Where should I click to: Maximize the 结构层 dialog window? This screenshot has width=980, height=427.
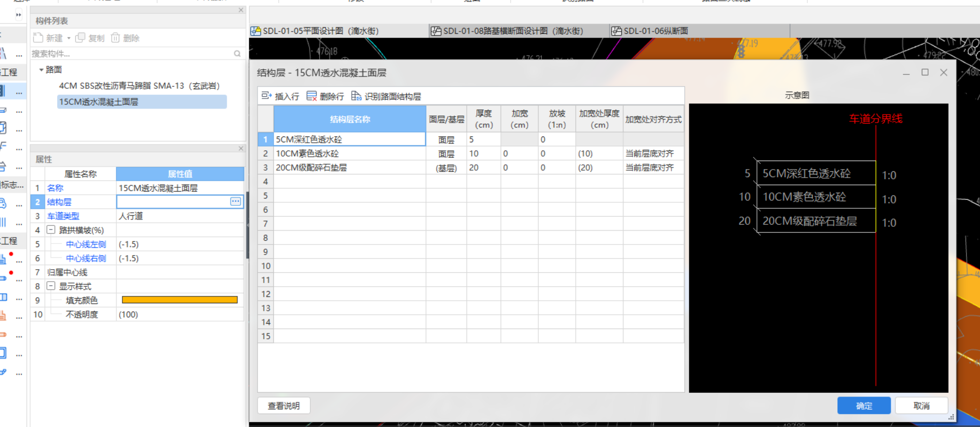point(925,72)
